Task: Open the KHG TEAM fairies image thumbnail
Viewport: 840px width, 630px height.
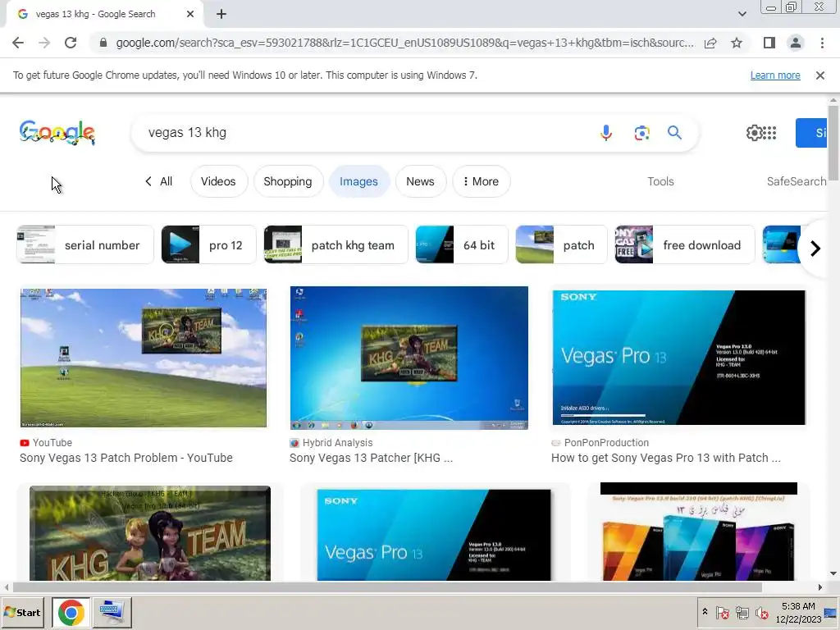Action: point(150,533)
